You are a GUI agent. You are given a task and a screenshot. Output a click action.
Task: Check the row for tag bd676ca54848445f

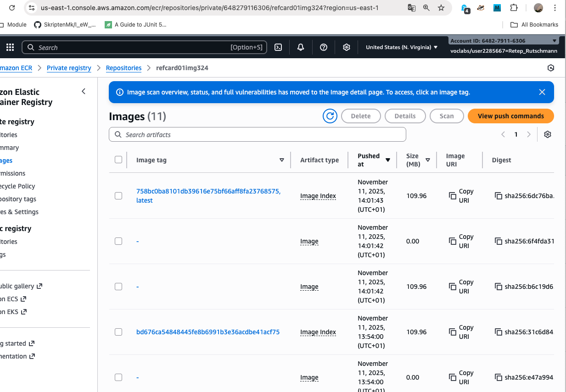[x=118, y=332]
